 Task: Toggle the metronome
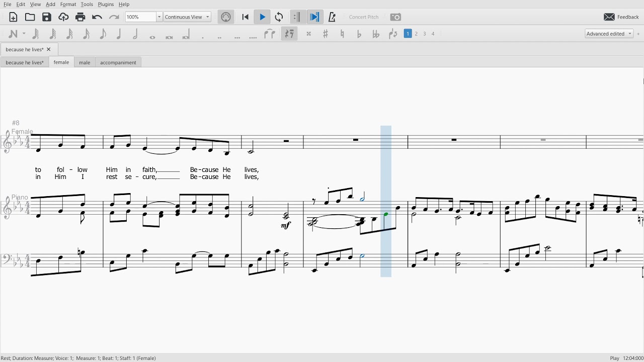(332, 17)
